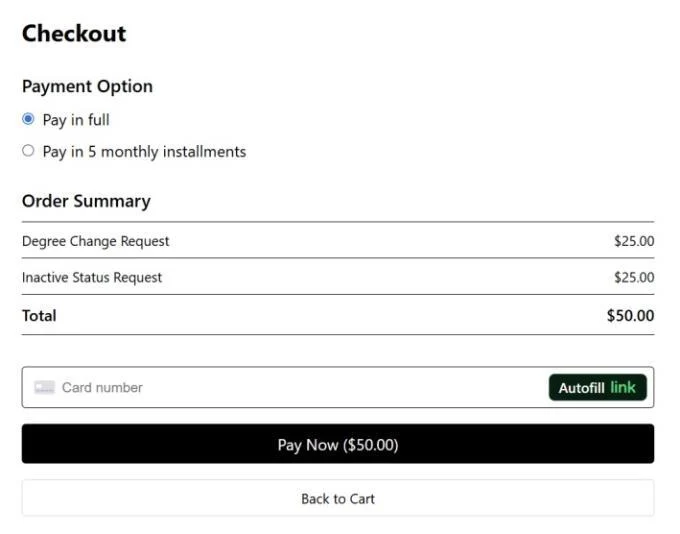The height and width of the screenshot is (534, 680).
Task: Click the Checkout page heading
Action: [x=74, y=33]
